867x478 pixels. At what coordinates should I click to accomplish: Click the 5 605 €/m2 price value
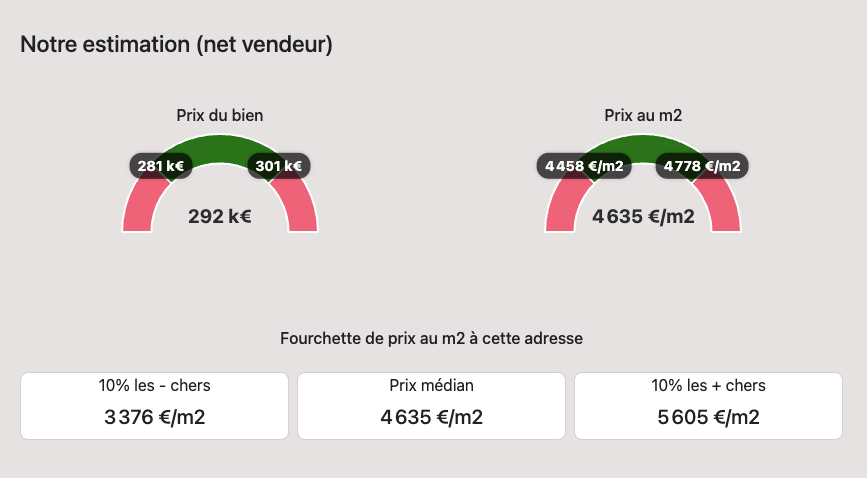tap(708, 417)
